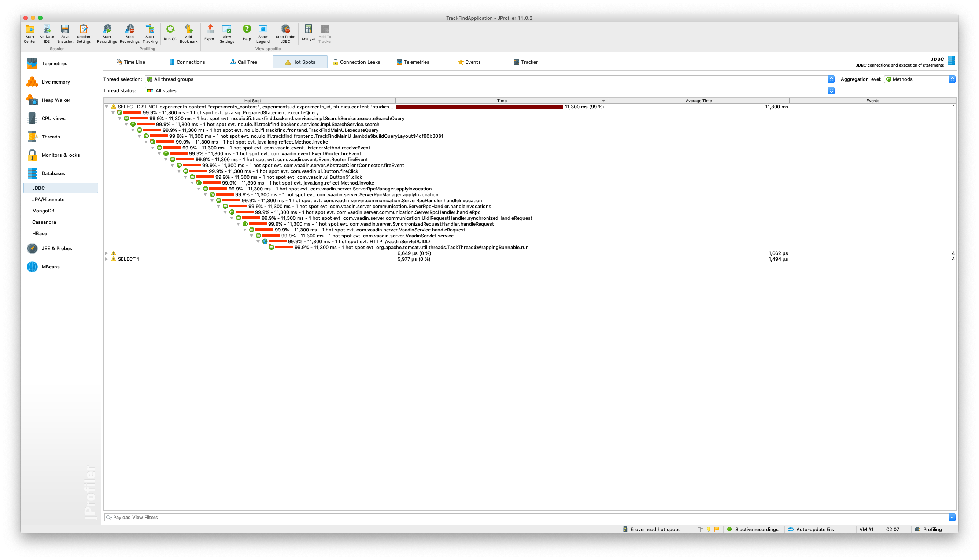Viewport: 979px width, 560px height.
Task: Select the TaskThread$WrappingRunnable.run row
Action: tap(398, 247)
